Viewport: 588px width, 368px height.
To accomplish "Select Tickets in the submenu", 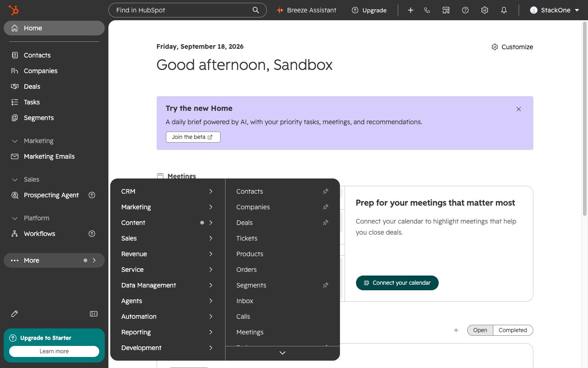I will coord(283,238).
